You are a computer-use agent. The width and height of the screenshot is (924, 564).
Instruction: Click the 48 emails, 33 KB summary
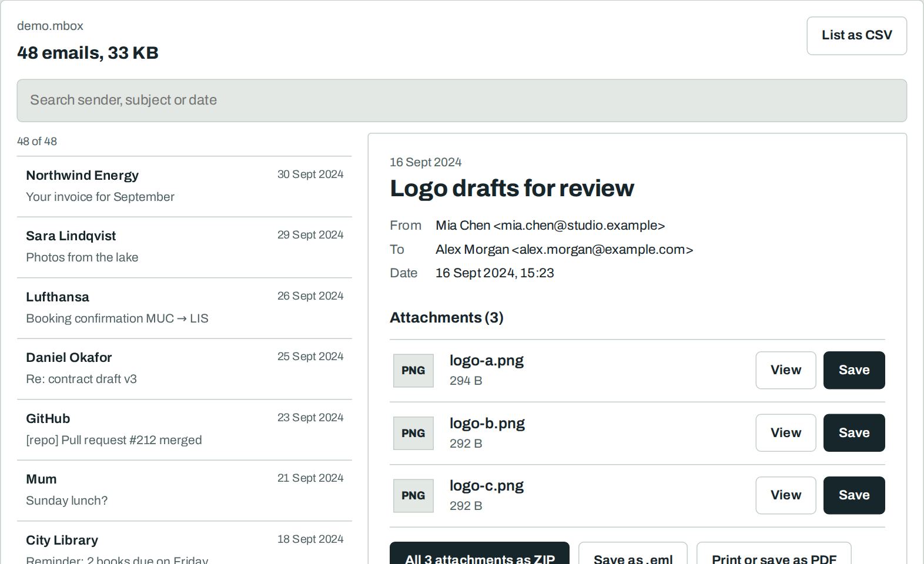pyautogui.click(x=88, y=53)
